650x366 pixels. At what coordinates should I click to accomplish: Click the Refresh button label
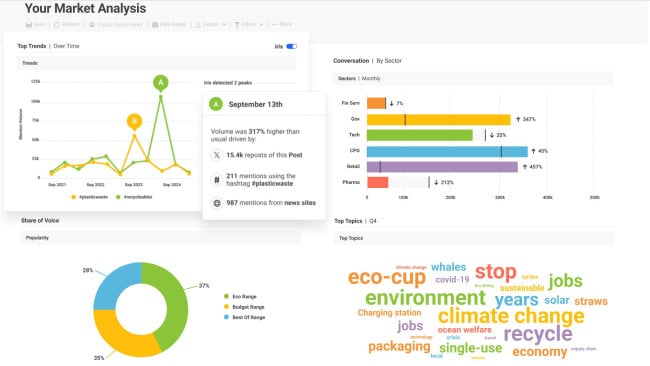pos(70,24)
